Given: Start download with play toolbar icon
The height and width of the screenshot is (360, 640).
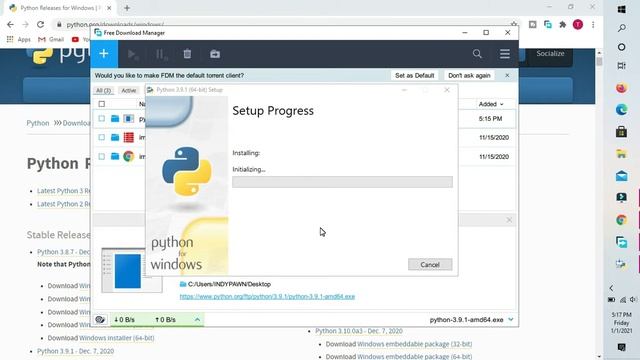Looking at the screenshot, I should point(133,54).
